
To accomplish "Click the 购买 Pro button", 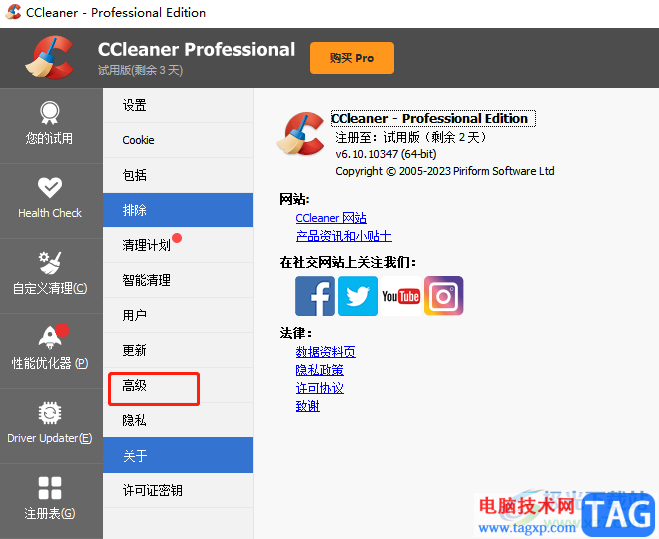I will 352,58.
